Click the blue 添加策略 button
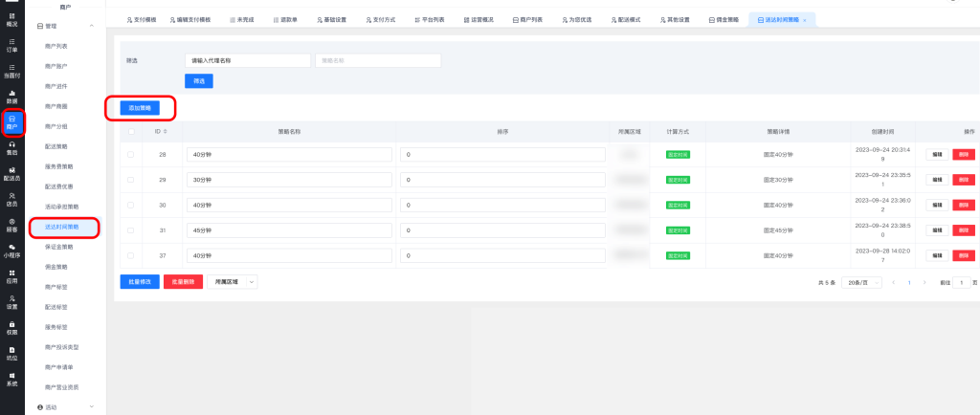The height and width of the screenshot is (415, 980). coord(140,108)
